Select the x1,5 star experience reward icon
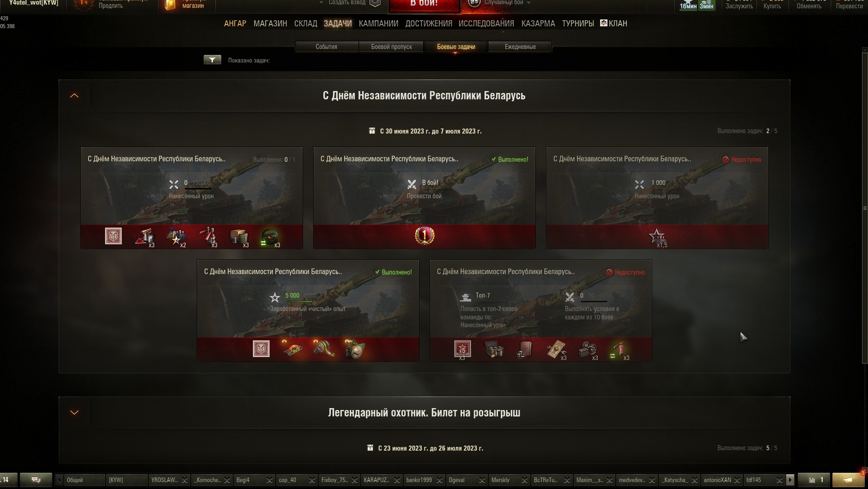The width and height of the screenshot is (868, 489). (657, 238)
